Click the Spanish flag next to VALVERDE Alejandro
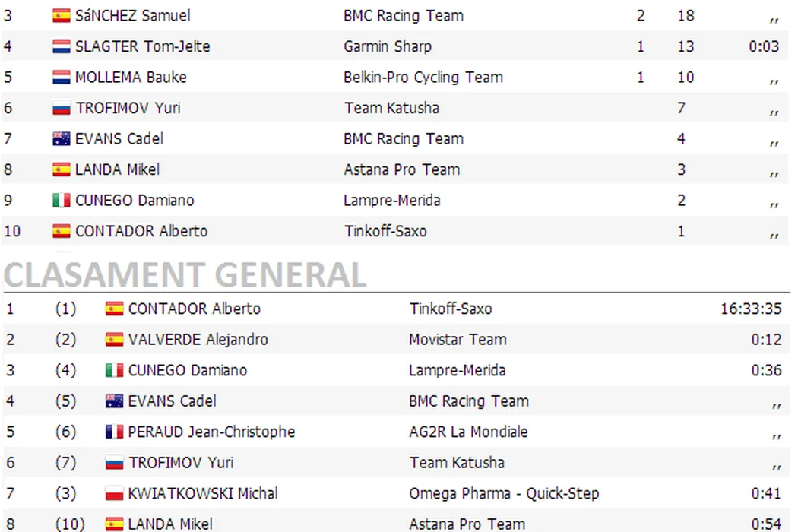The width and height of the screenshot is (798, 532). point(115,340)
